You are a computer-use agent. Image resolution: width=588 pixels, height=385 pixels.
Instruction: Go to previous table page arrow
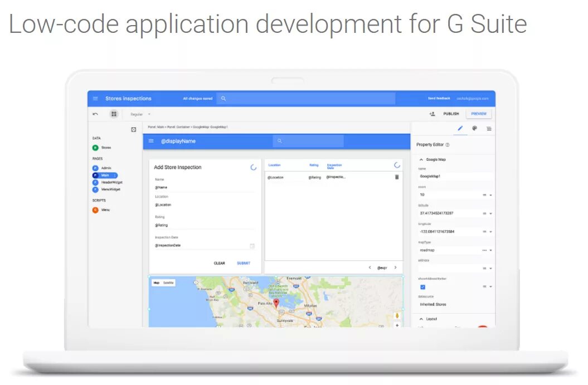click(x=370, y=267)
